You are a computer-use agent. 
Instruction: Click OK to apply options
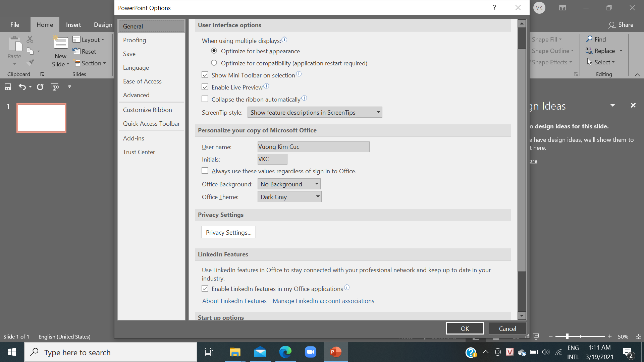pos(465,328)
